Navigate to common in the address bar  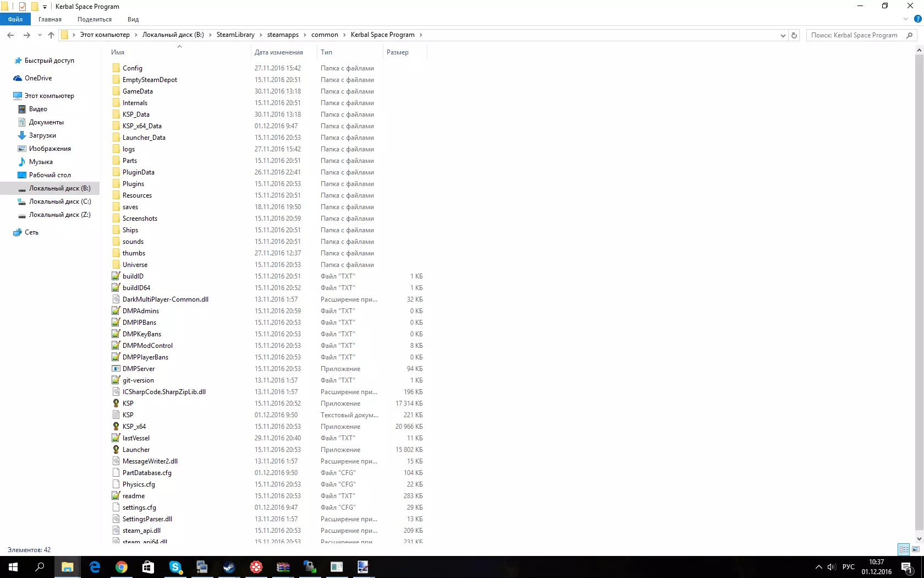(x=324, y=35)
